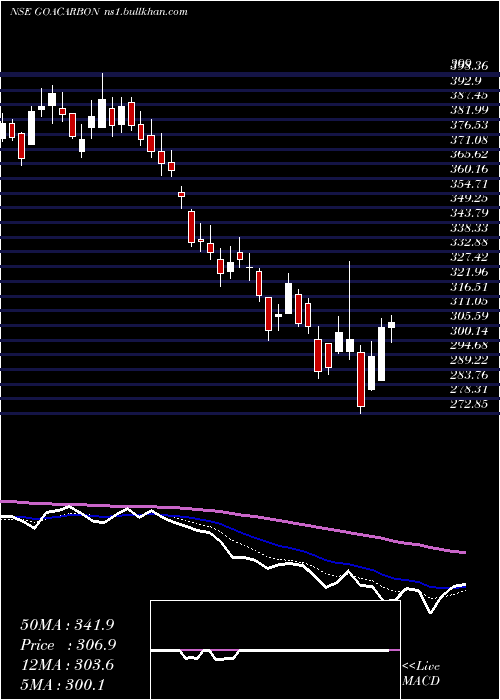The height and width of the screenshot is (700, 500).
Task: Click the 305.59 price axis label
Action: 468,317
